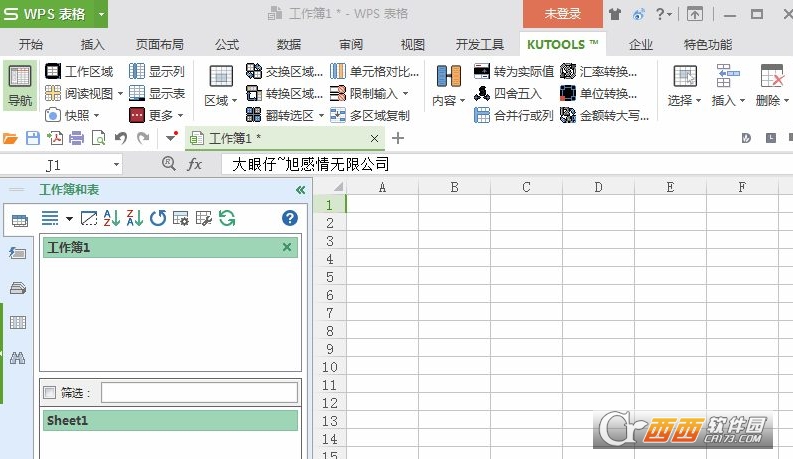The image size is (793, 459).
Task: Click 转换区域 transform range tool
Action: click(284, 94)
